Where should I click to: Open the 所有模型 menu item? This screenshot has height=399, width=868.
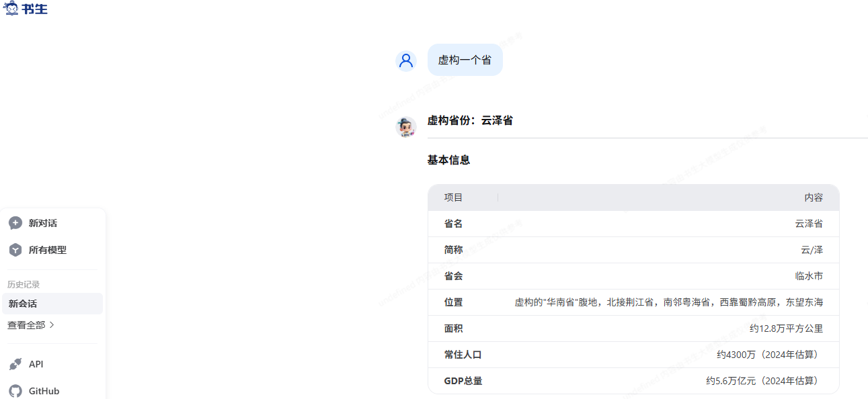(48, 250)
